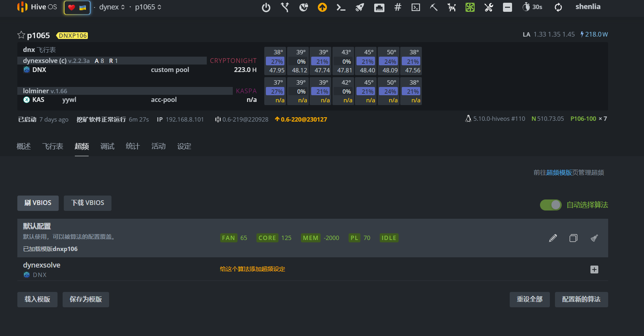This screenshot has width=644, height=336.
Task: Open the 活动 tab
Action: tap(158, 146)
